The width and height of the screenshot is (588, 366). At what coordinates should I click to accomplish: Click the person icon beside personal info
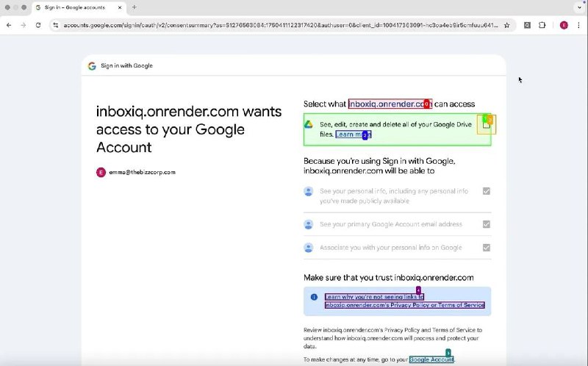309,192
